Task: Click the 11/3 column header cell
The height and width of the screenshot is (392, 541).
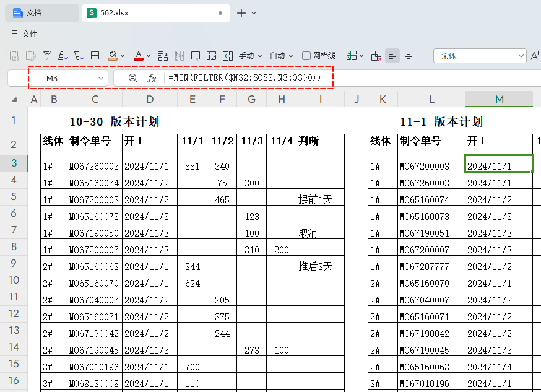Action: [251, 144]
